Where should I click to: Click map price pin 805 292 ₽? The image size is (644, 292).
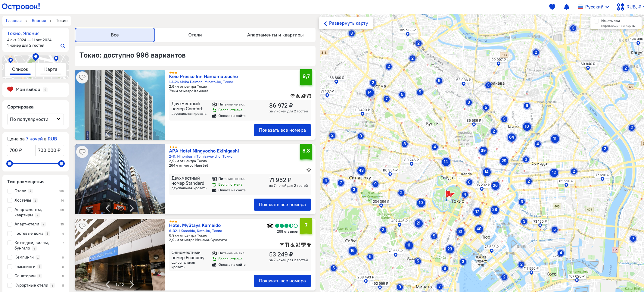tap(481, 187)
